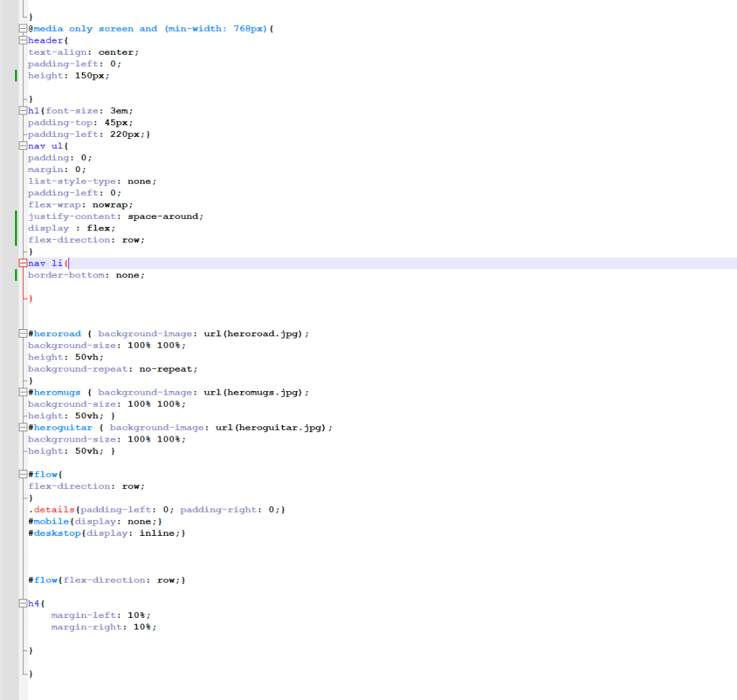737x700 pixels.
Task: Collapse the header rule block
Action: click(22, 40)
